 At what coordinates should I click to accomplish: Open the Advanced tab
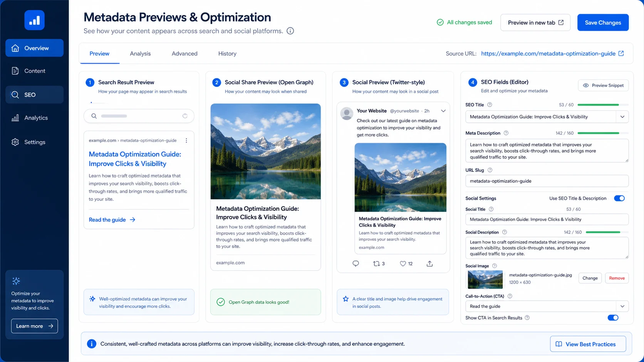184,53
